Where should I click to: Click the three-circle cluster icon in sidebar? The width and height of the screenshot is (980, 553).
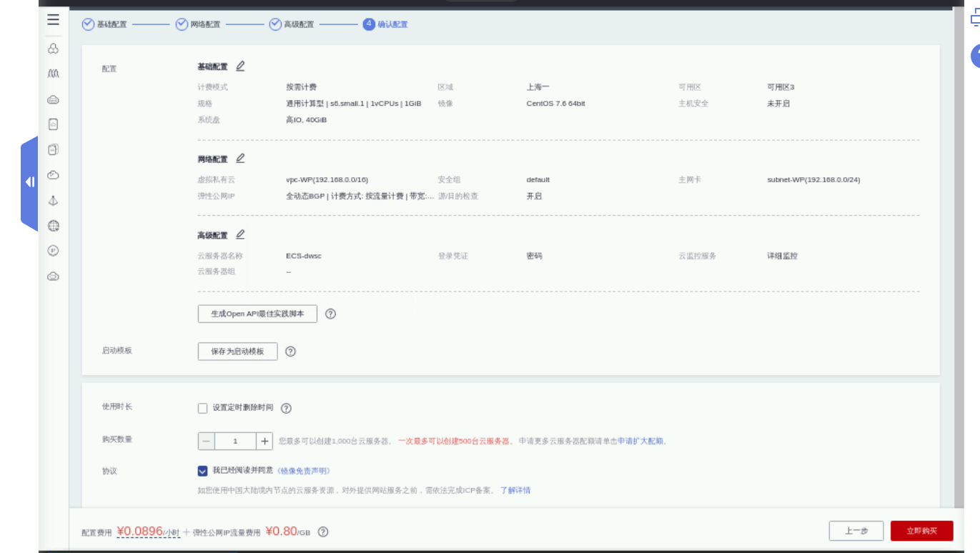[x=53, y=49]
